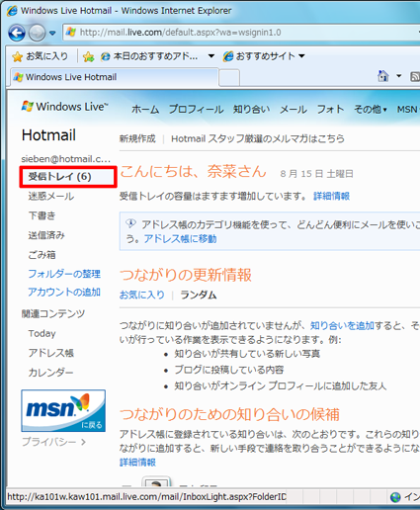Open the 迷惑メール junk folder
The width and height of the screenshot is (420, 510).
point(51,197)
